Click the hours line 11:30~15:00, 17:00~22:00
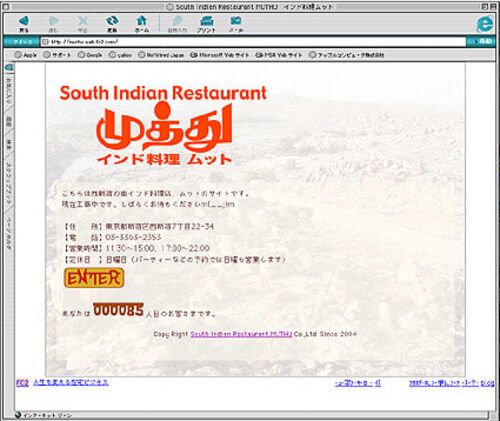500x421 pixels. pos(136,248)
